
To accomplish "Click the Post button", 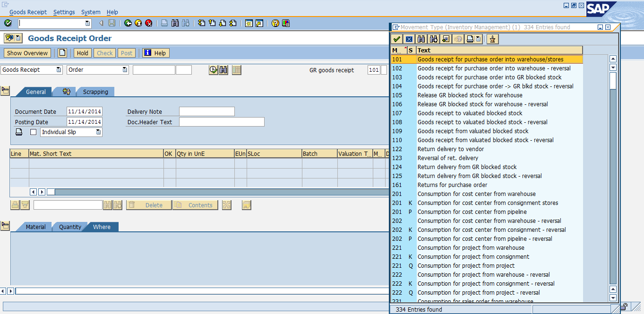I will 127,53.
